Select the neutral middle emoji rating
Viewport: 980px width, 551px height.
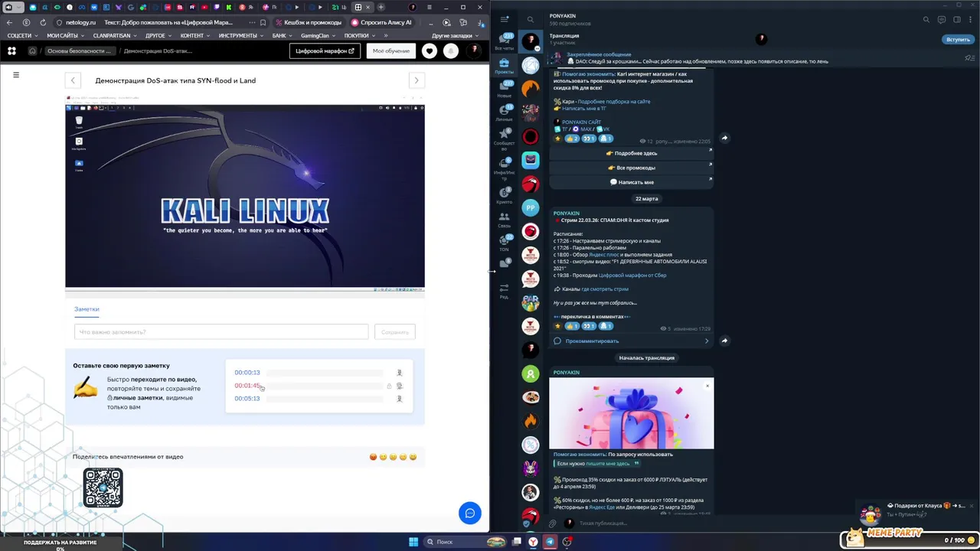pos(394,457)
